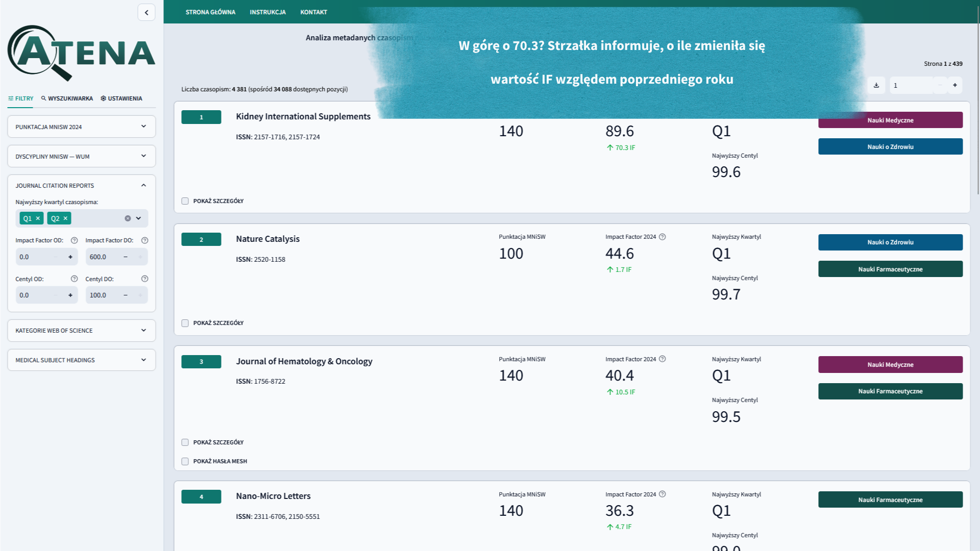
Task: Click the Nature Catalysis journal title
Action: (267, 239)
